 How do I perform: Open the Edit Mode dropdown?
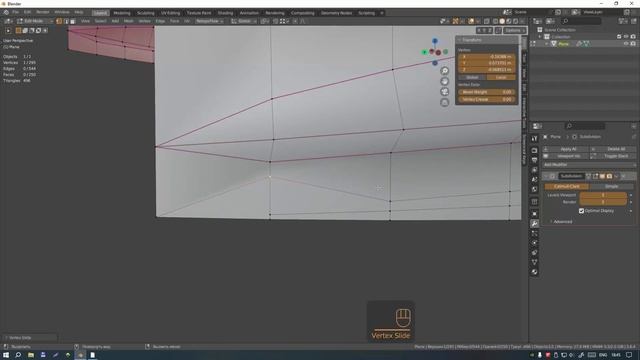[x=34, y=21]
